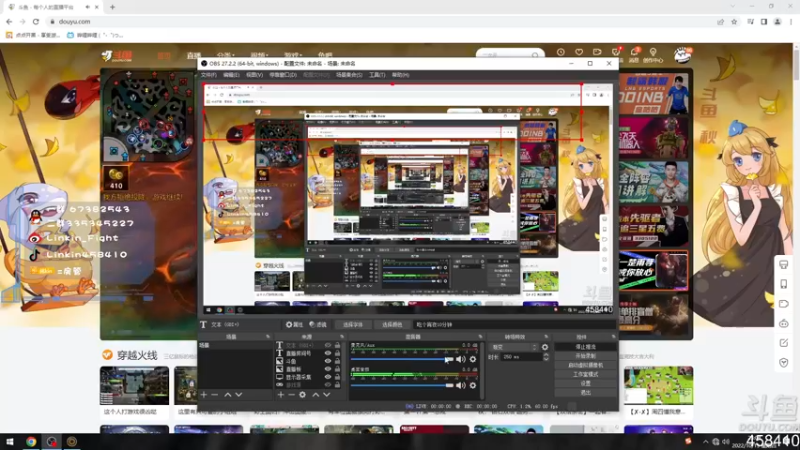800x450 pixels.
Task: Bookmark this page with the Chrome star icon
Action: (x=734, y=22)
